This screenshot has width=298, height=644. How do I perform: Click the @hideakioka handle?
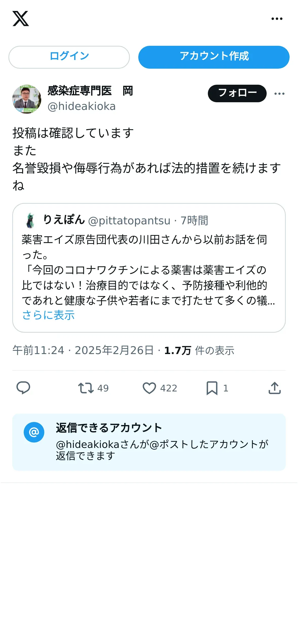[x=82, y=106]
